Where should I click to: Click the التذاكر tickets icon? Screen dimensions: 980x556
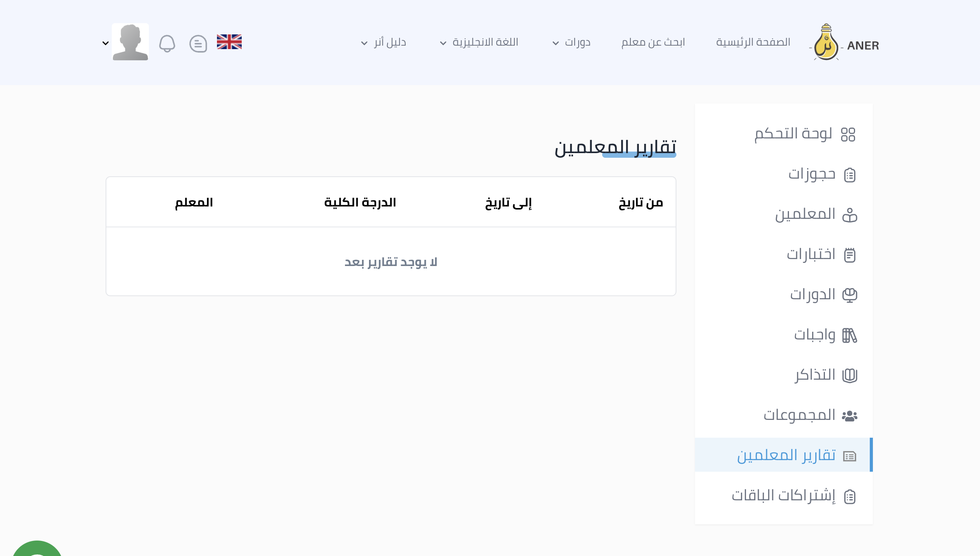(x=850, y=376)
